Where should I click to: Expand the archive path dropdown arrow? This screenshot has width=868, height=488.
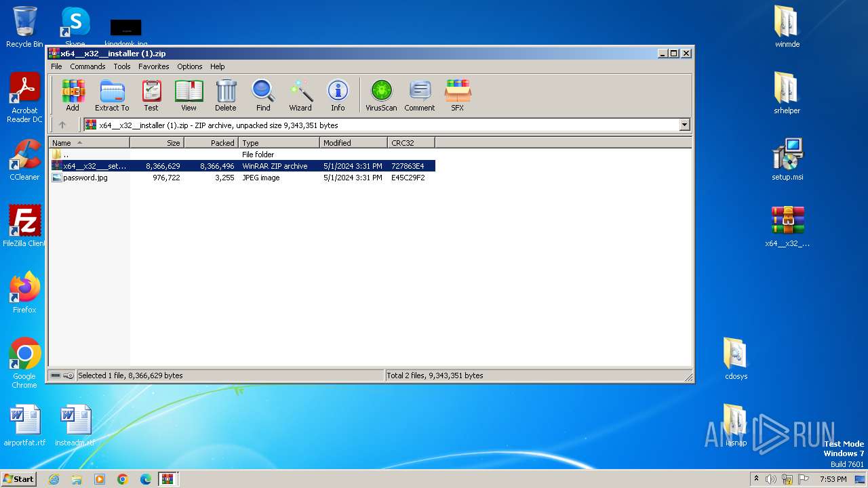(x=684, y=125)
